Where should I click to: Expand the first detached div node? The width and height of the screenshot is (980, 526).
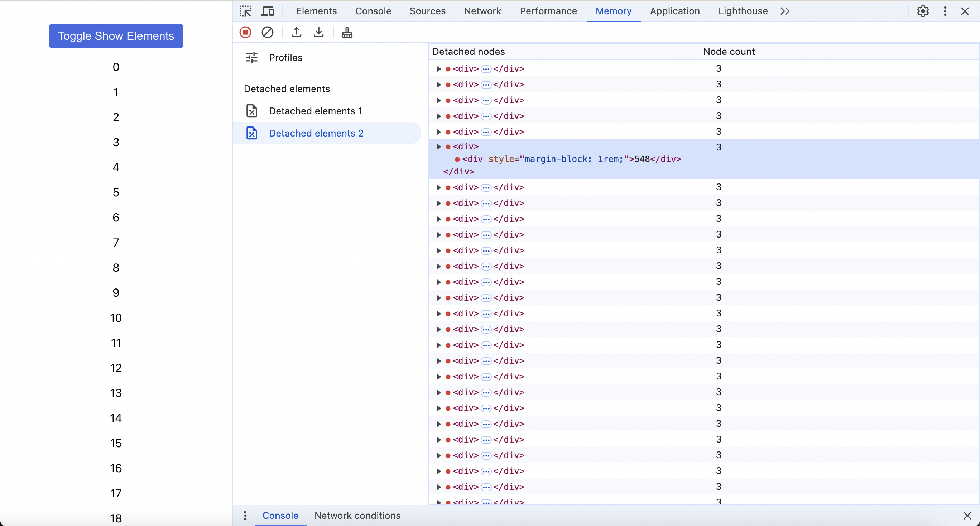439,69
